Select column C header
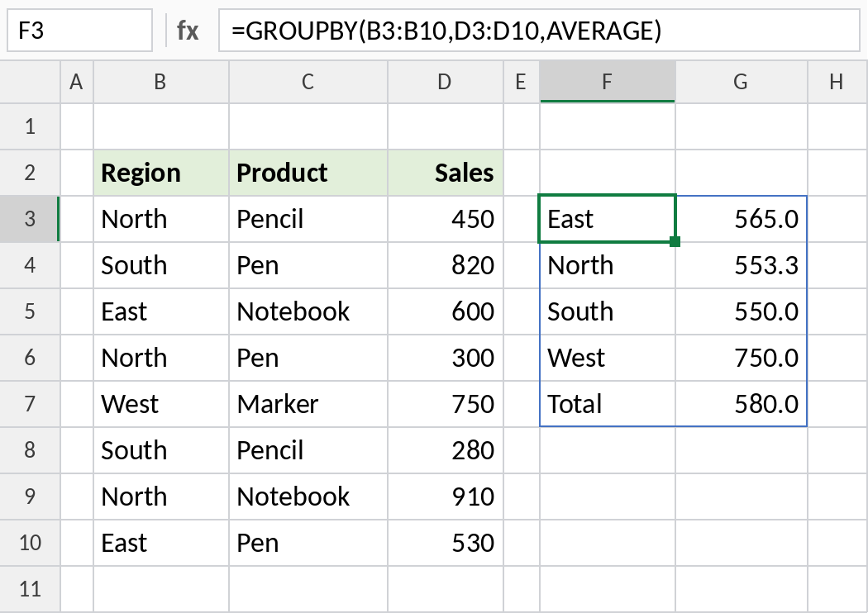 pyautogui.click(x=308, y=82)
